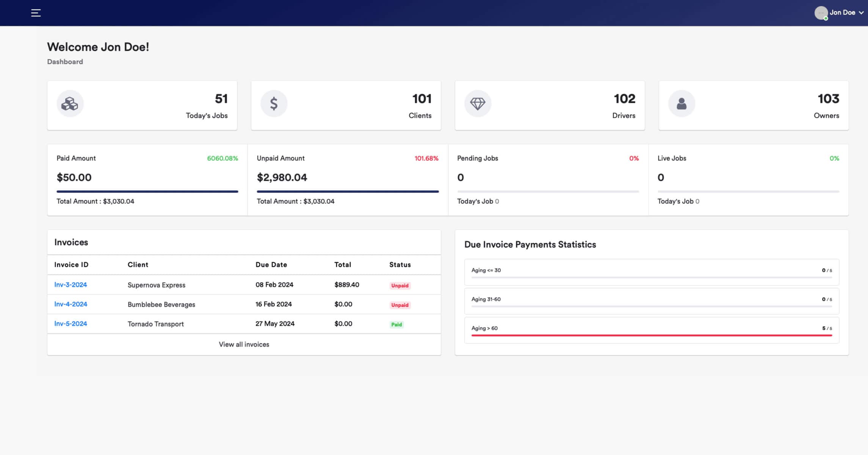868x455 pixels.
Task: Click the Client column header
Action: coord(138,265)
